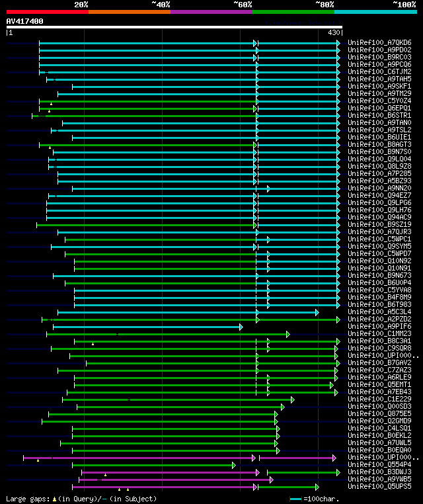Viewport: 423px width, 504px height.
Task: Select hit label UniRef100_C7ZAZ3
Action: 379,370
